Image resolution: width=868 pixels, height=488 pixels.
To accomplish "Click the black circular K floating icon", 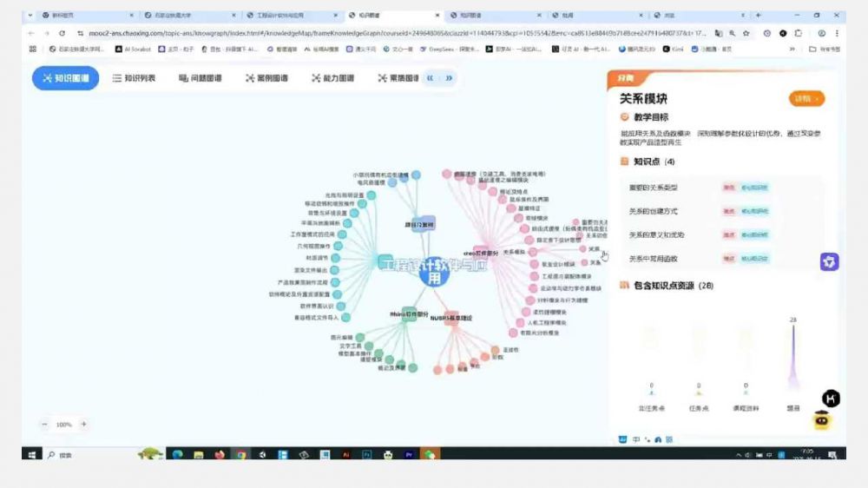I will [x=831, y=399].
